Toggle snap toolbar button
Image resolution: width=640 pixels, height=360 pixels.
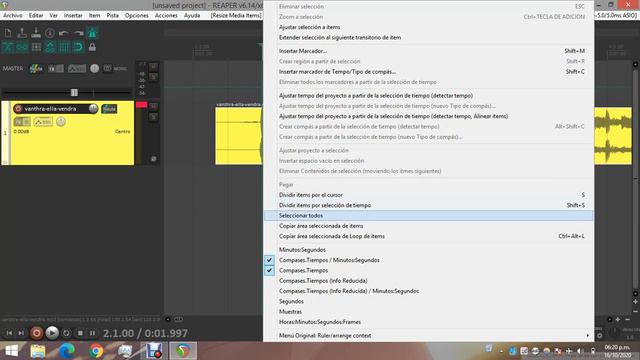pos(78,47)
